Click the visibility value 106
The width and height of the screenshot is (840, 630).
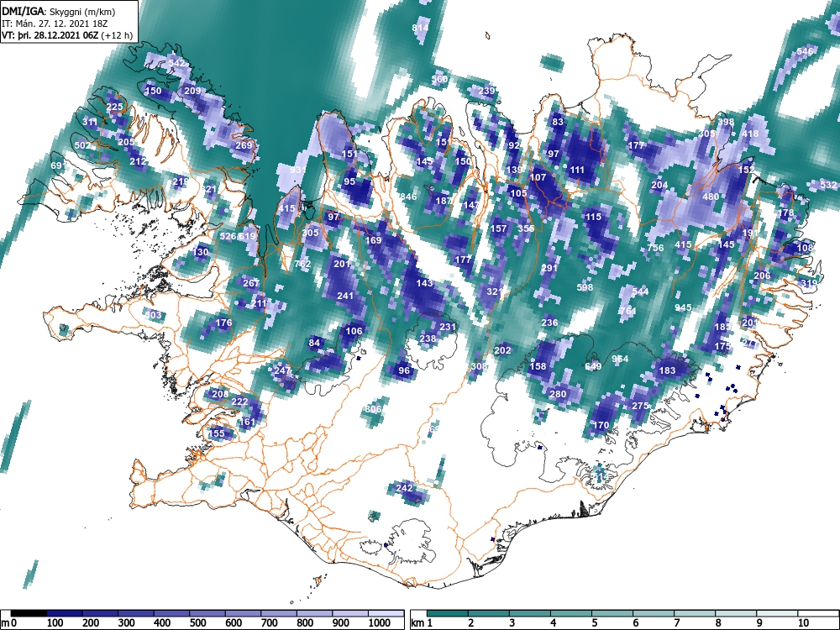click(x=354, y=330)
